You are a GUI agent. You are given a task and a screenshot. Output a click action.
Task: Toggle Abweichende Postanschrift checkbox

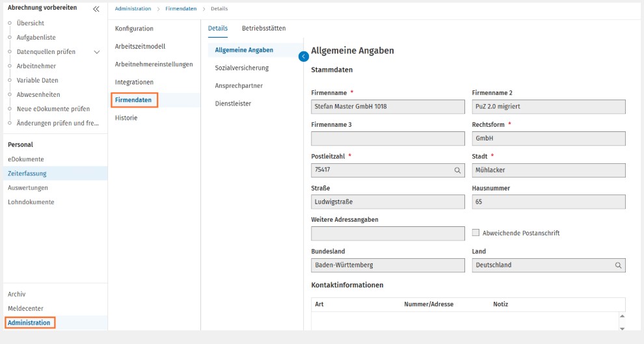pos(476,233)
